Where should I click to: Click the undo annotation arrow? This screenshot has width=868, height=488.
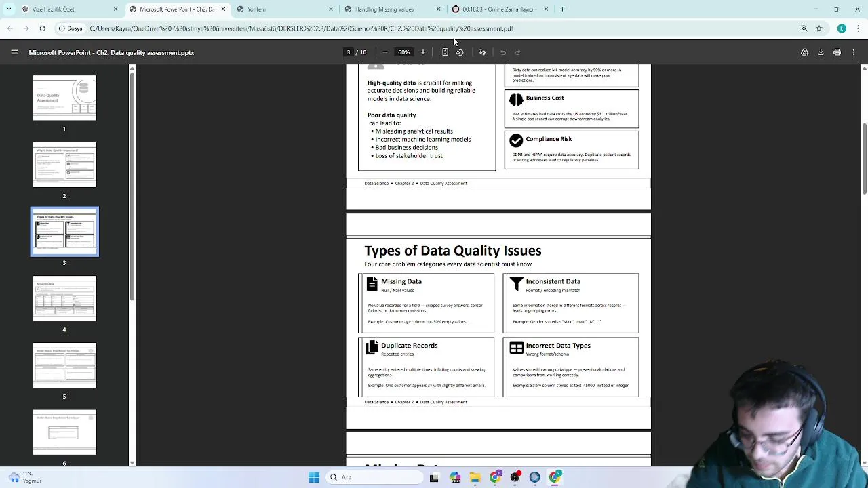point(503,52)
